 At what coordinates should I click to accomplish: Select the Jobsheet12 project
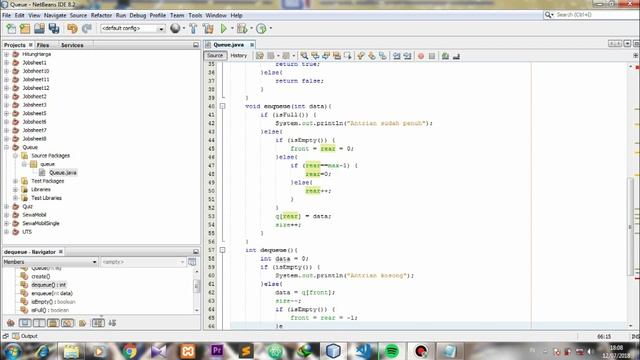[36, 88]
